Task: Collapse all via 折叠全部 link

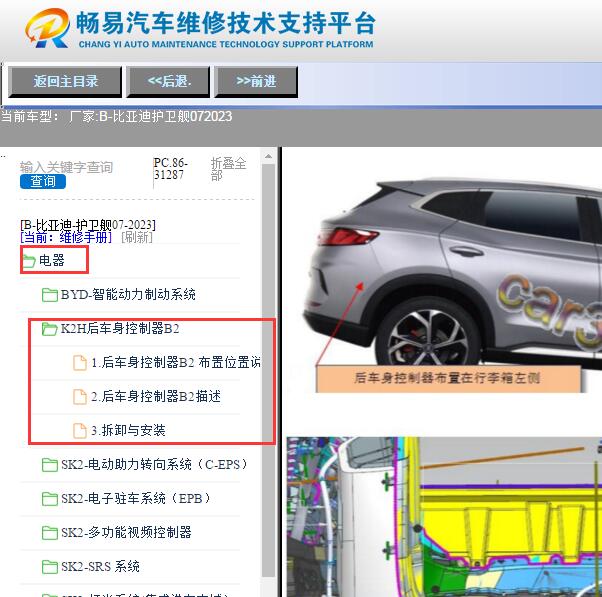Action: click(x=228, y=169)
